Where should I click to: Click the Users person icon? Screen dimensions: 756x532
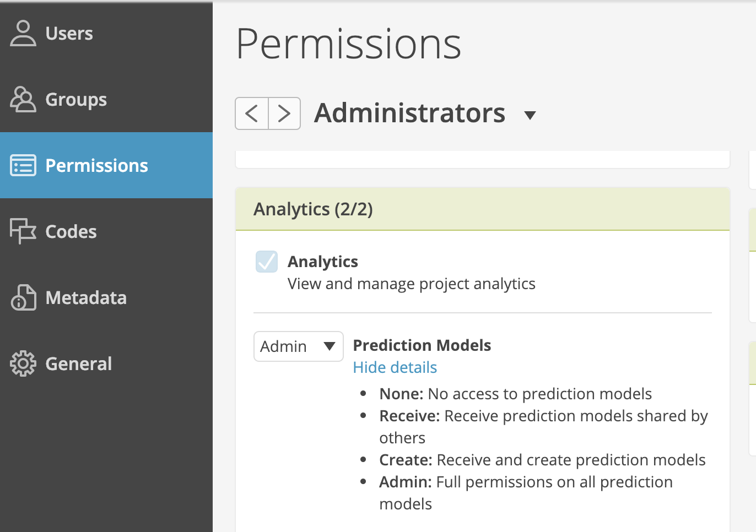click(x=23, y=33)
